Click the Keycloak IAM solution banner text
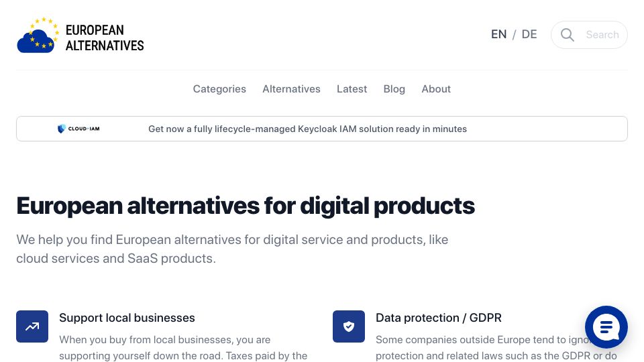 pos(307,129)
